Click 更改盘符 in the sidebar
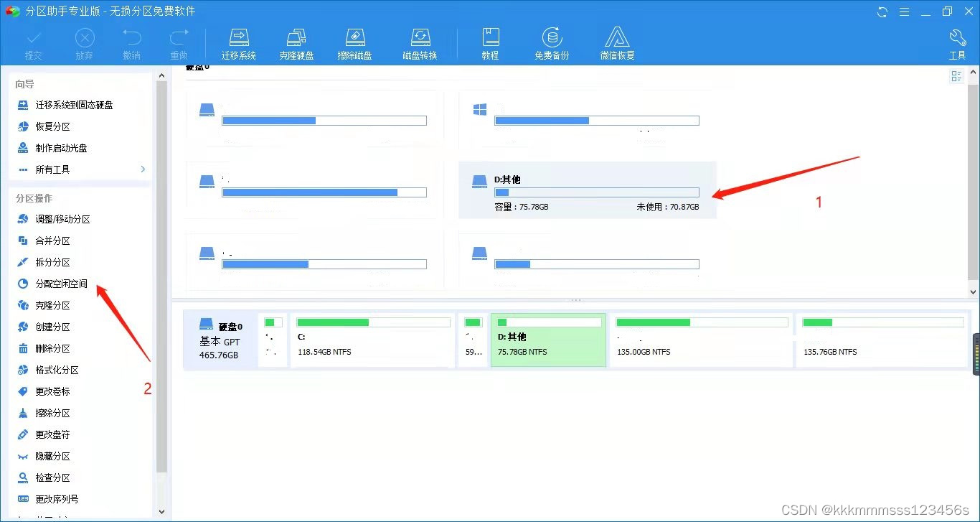 click(x=52, y=434)
